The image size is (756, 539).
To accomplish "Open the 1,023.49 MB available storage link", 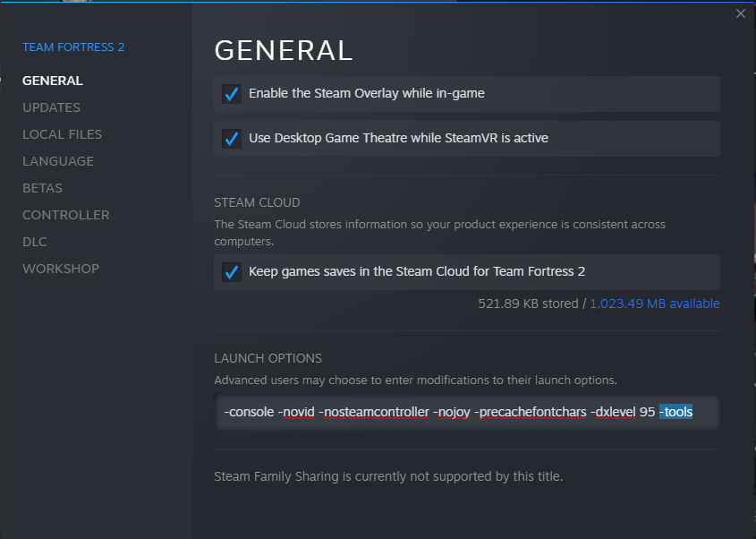I will click(654, 304).
